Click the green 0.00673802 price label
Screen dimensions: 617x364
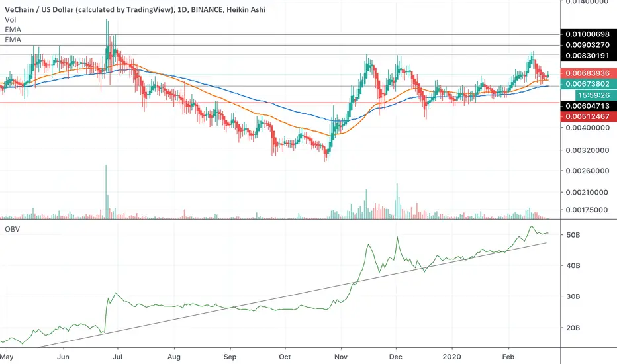pos(588,84)
